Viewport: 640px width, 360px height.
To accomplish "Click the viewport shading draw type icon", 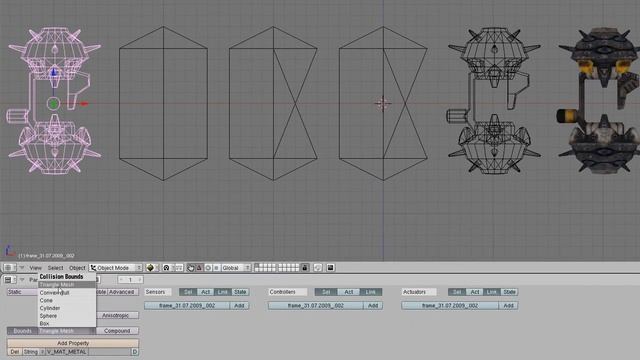I will tap(151, 268).
